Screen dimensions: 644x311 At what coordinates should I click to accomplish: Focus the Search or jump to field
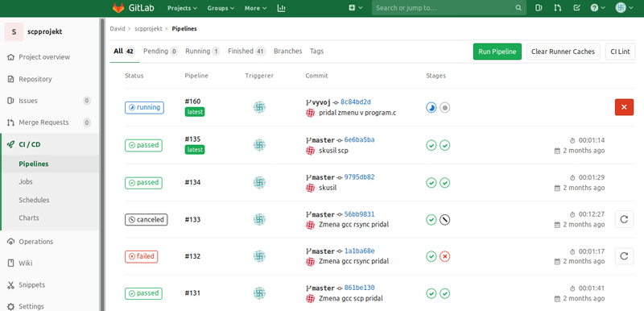(449, 8)
